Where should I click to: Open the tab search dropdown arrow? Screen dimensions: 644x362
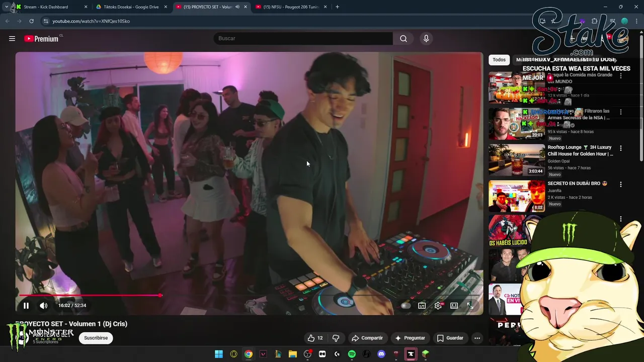(x=6, y=7)
